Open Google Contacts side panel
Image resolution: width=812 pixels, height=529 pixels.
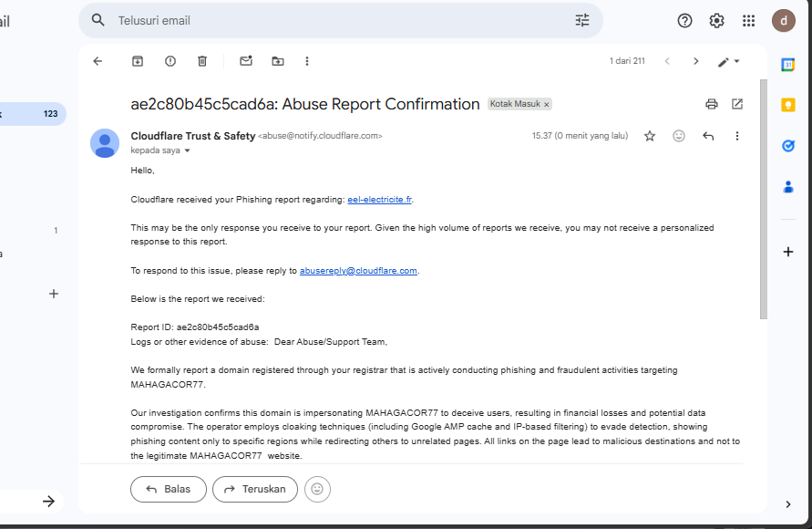(787, 187)
